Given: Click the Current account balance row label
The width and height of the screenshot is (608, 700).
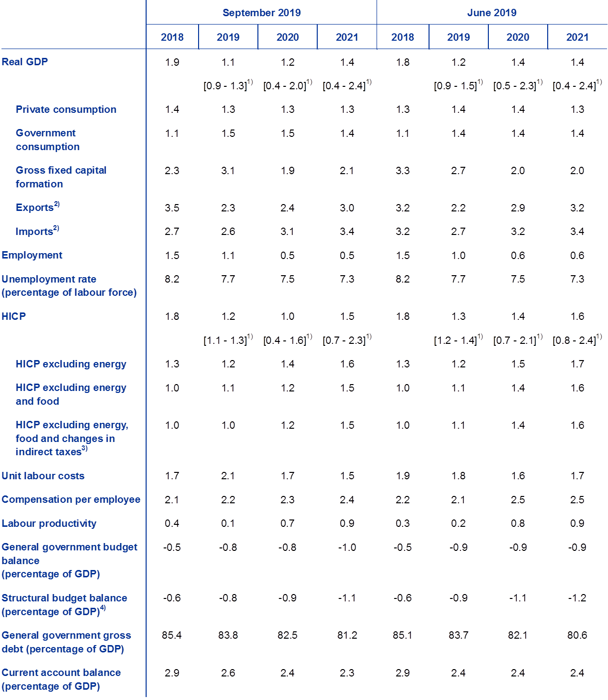Looking at the screenshot, I should tap(61, 679).
